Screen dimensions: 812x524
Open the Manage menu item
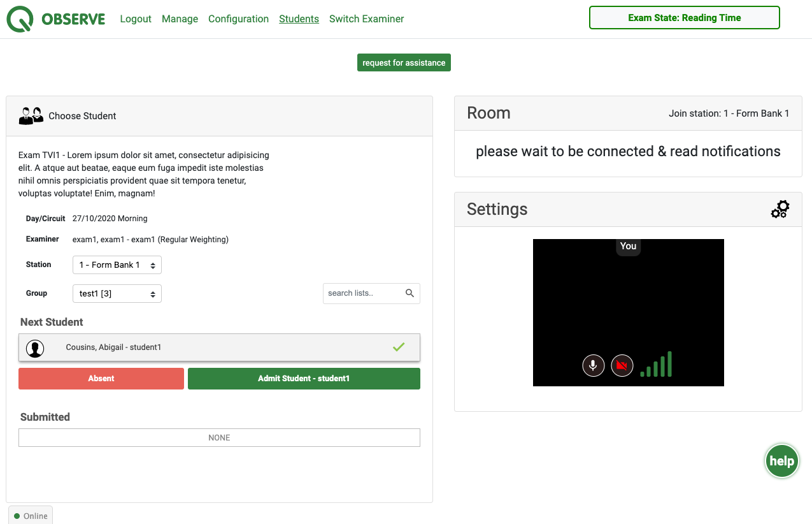pos(180,19)
